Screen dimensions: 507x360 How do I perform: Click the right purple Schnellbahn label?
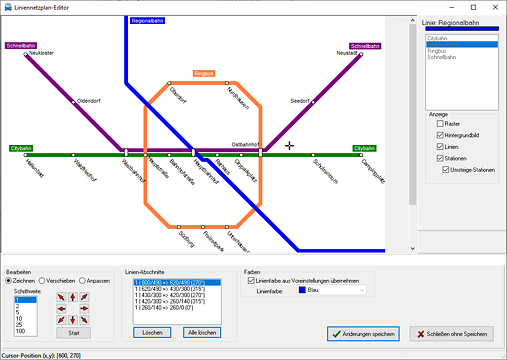pos(365,46)
